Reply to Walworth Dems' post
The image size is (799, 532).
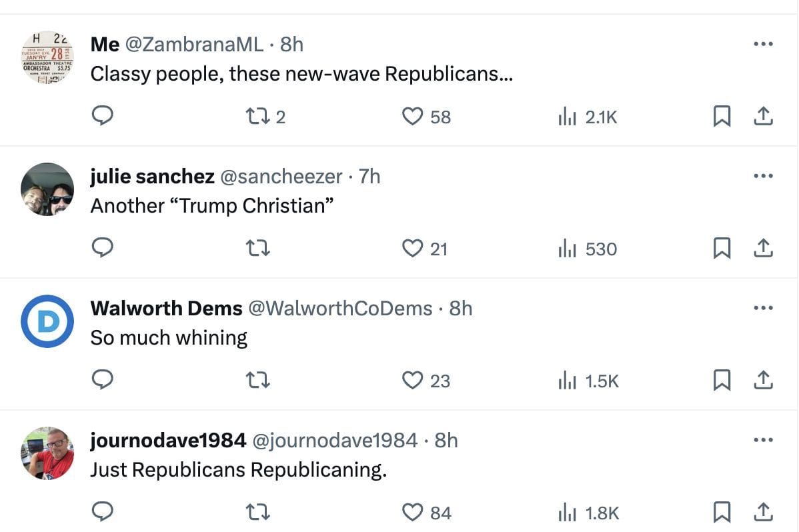[103, 380]
